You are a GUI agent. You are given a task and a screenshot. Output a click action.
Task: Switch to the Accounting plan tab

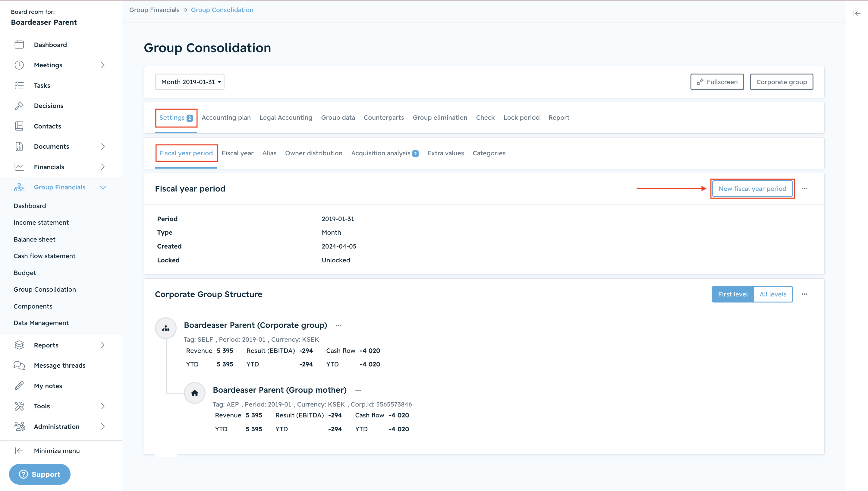[x=226, y=118]
